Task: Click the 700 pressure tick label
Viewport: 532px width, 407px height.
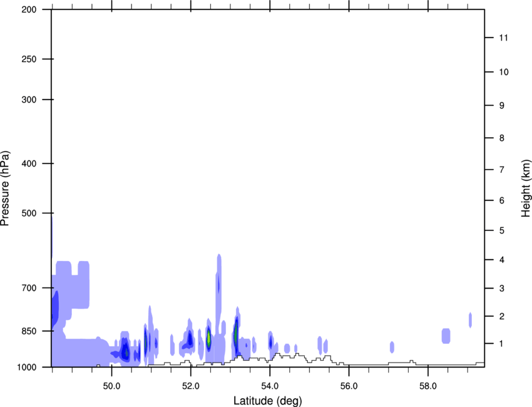Action: pyautogui.click(x=29, y=288)
